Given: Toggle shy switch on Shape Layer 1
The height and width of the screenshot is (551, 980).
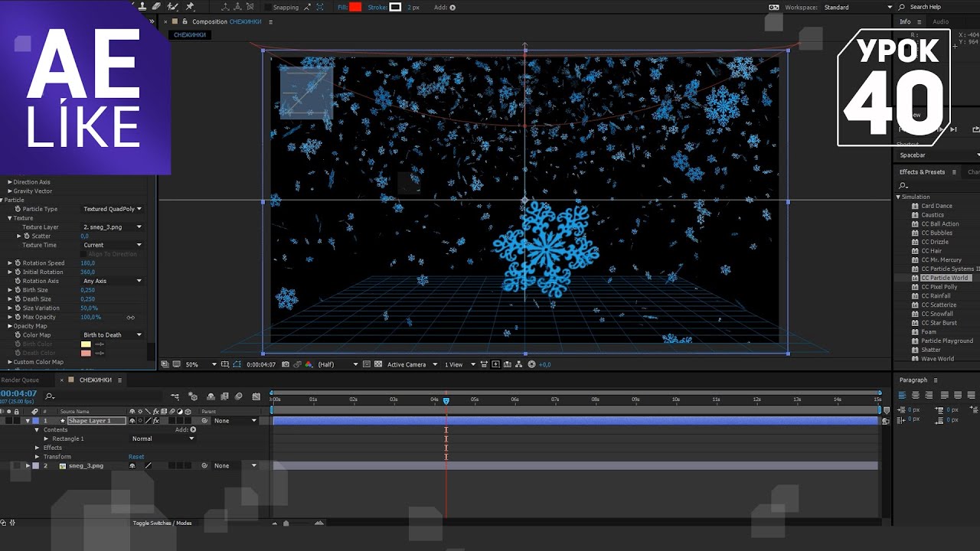Looking at the screenshot, I should pyautogui.click(x=132, y=421).
